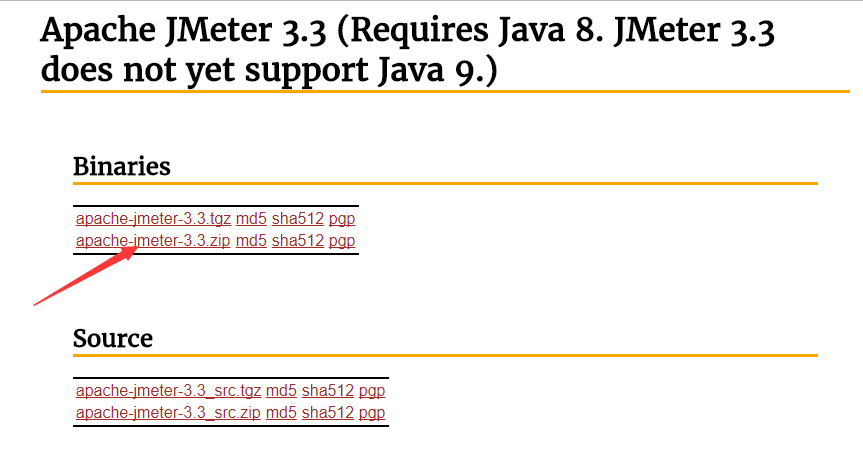Image resolution: width=863 pixels, height=467 pixels.
Task: Open sha512 checksum for binary tgz
Action: (298, 219)
